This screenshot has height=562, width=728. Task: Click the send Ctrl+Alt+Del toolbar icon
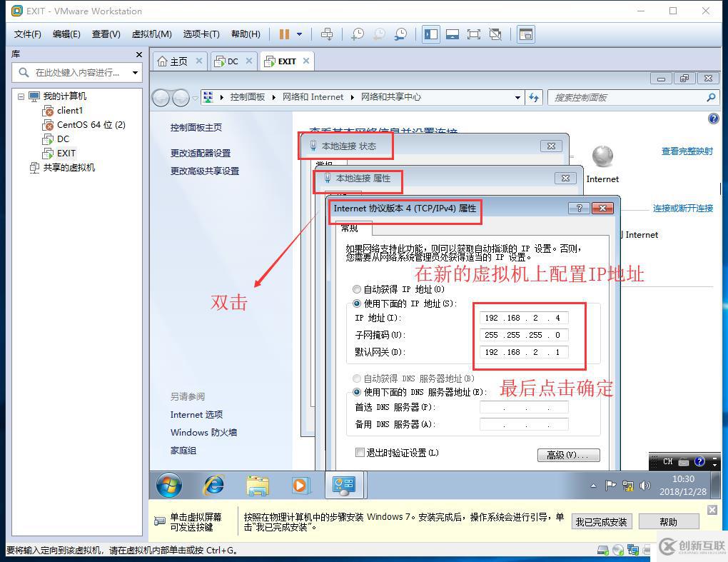327,34
